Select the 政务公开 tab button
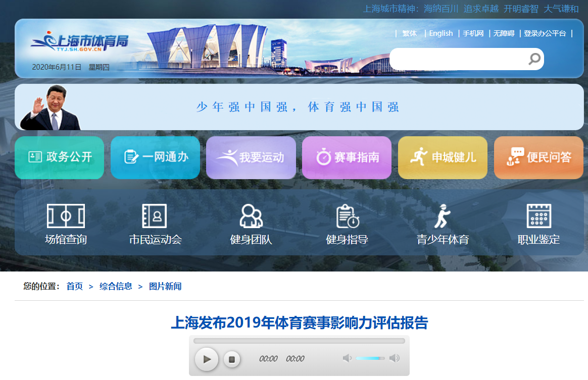Image resolution: width=588 pixels, height=380 pixels. click(x=59, y=157)
